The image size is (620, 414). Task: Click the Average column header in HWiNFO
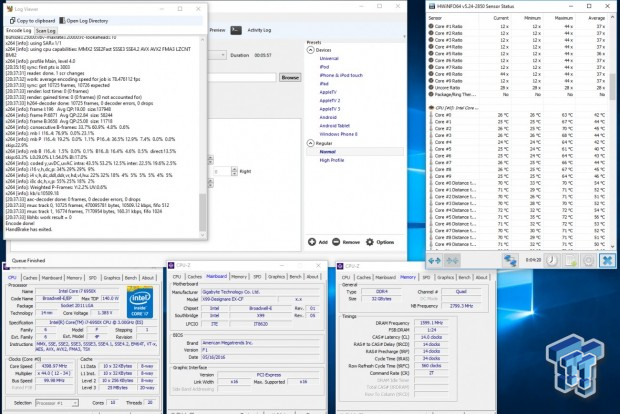(596, 18)
